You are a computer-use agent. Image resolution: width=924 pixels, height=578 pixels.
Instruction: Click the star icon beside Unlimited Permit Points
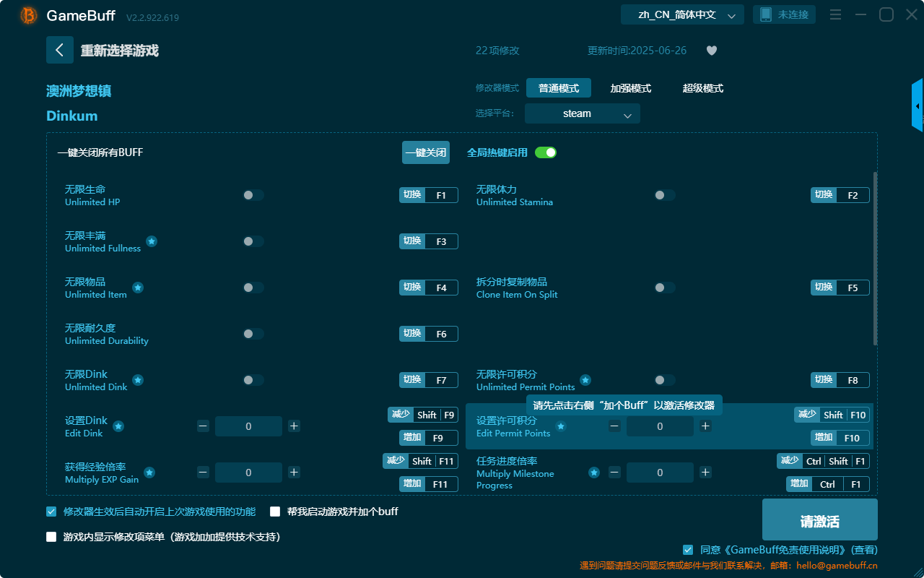pyautogui.click(x=585, y=380)
